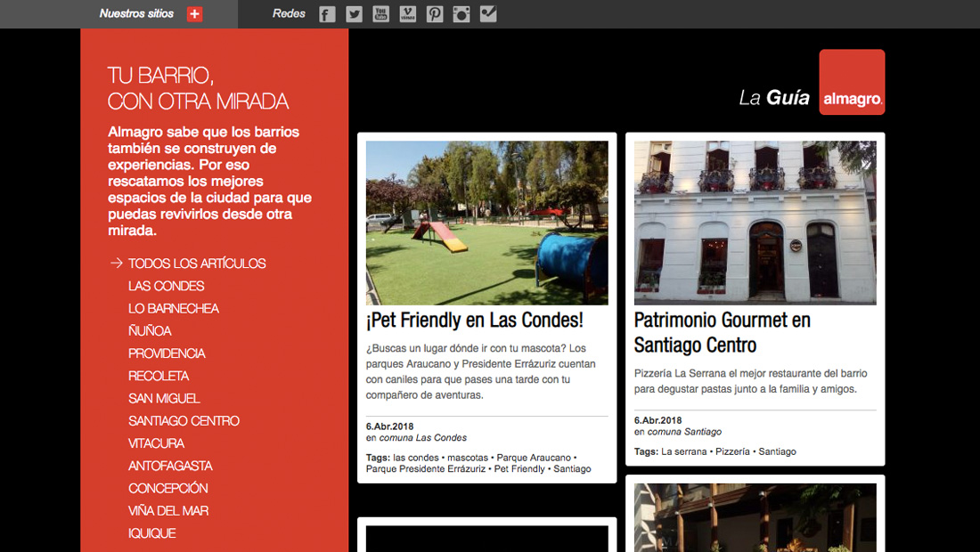
Task: Select the 'las condes' tag
Action: tap(416, 458)
